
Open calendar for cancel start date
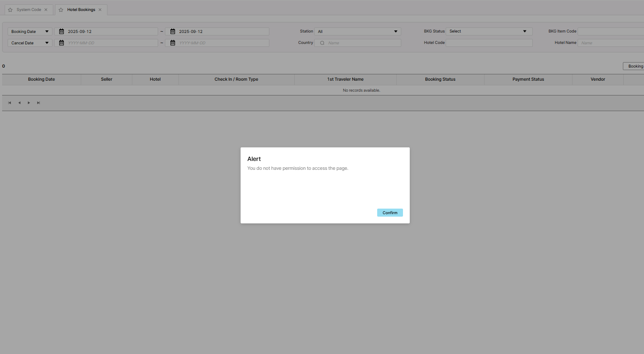[61, 43]
